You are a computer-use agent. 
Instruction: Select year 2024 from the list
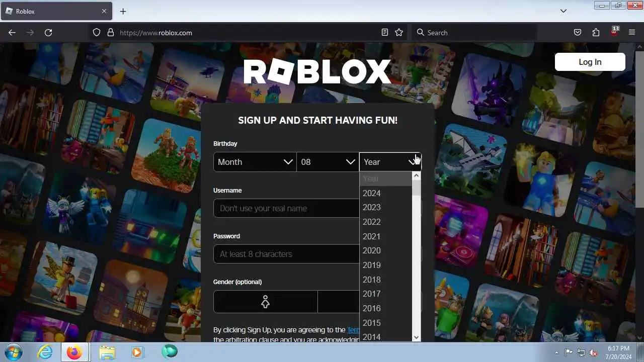click(x=386, y=193)
